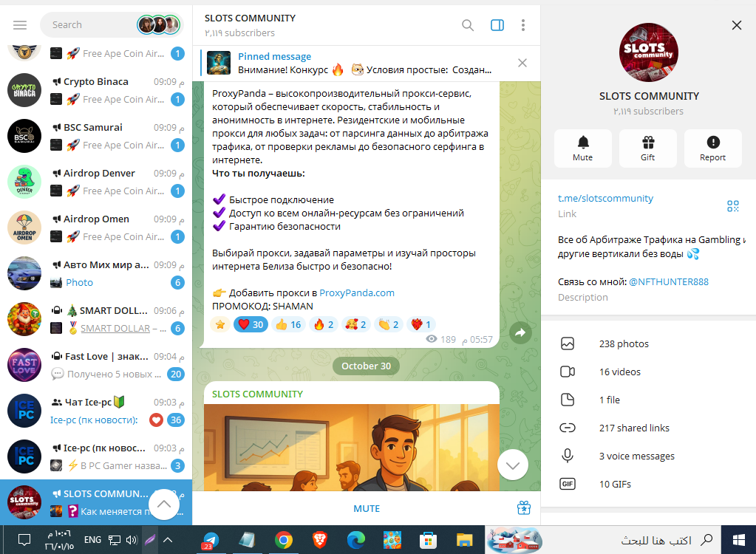This screenshot has height=554, width=756.
Task: Click the GIF badge icon
Action: click(x=568, y=484)
